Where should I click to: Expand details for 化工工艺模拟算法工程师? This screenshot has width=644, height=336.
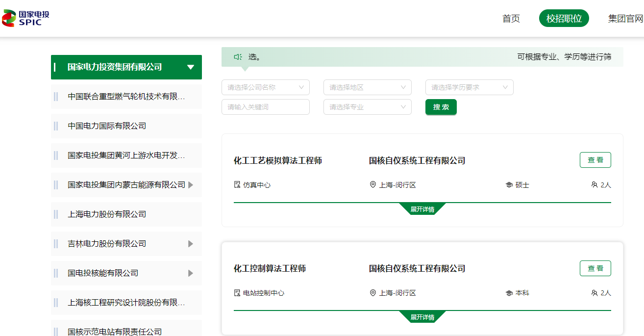(422, 209)
